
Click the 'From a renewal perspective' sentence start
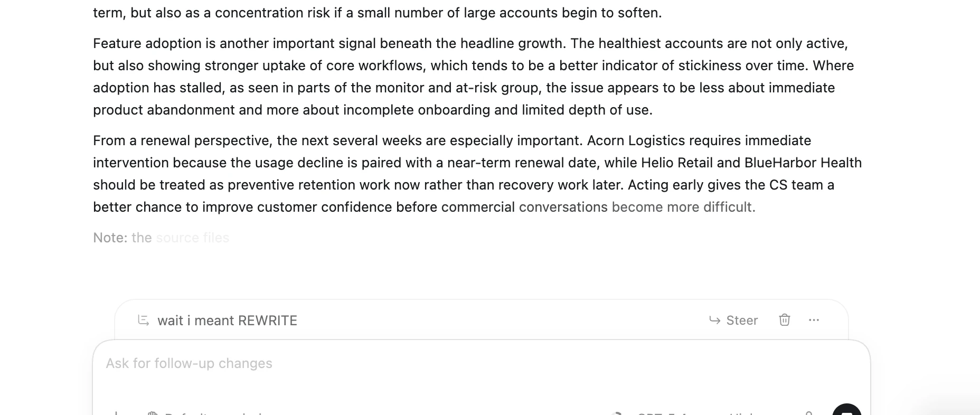click(182, 140)
